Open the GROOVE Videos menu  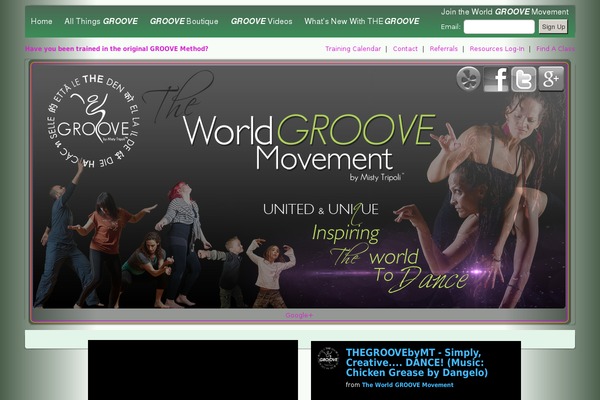pyautogui.click(x=261, y=21)
